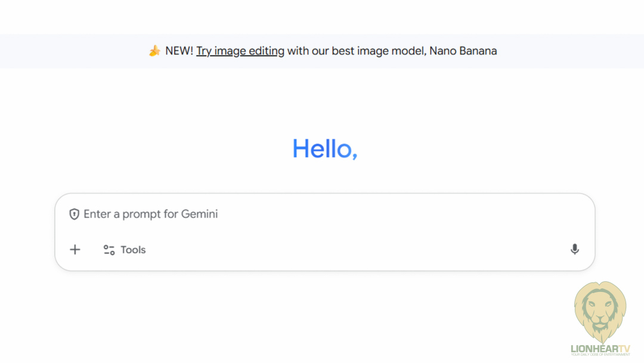Click the LionhearTV tagline under the wordmark

point(600,355)
